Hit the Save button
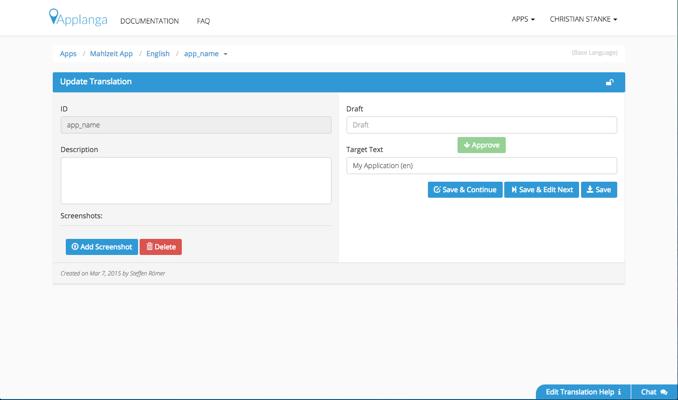This screenshot has height=400, width=678. 599,189
